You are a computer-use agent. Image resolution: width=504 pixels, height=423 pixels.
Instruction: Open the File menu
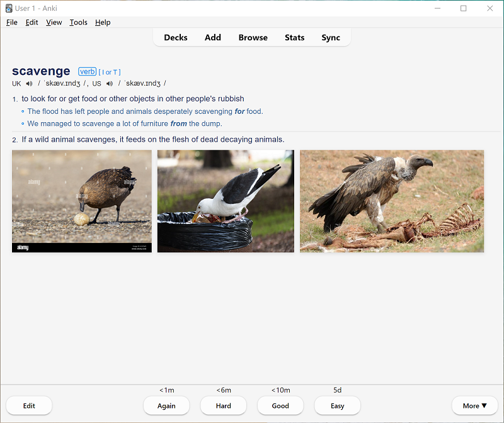pos(12,22)
